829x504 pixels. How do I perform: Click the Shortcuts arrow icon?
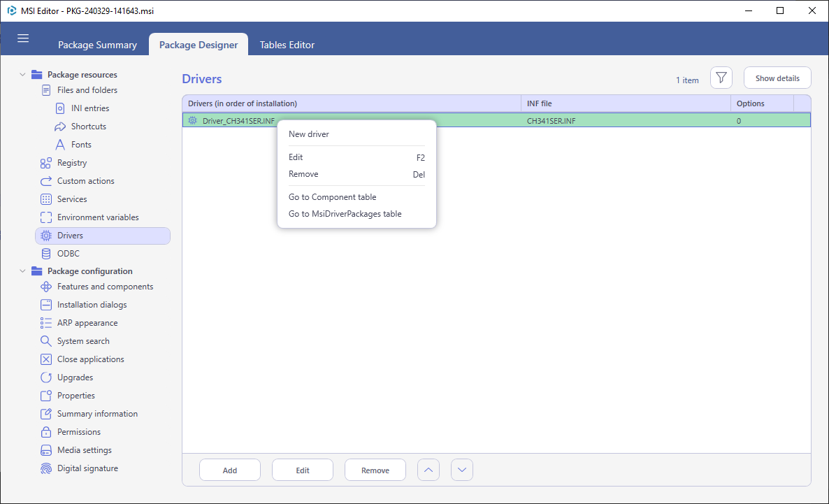point(60,127)
